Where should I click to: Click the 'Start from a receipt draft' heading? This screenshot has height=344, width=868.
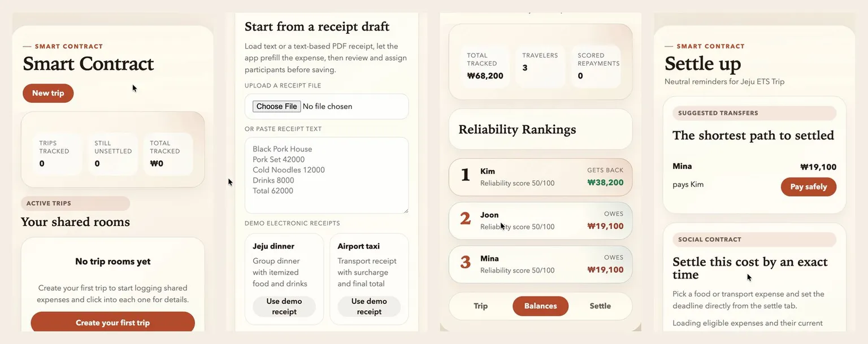(x=317, y=27)
